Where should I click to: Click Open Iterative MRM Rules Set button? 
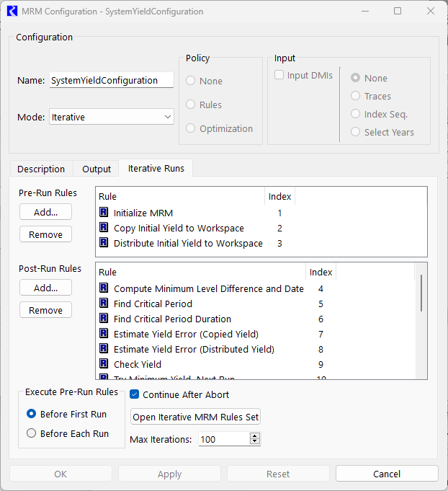pos(195,417)
